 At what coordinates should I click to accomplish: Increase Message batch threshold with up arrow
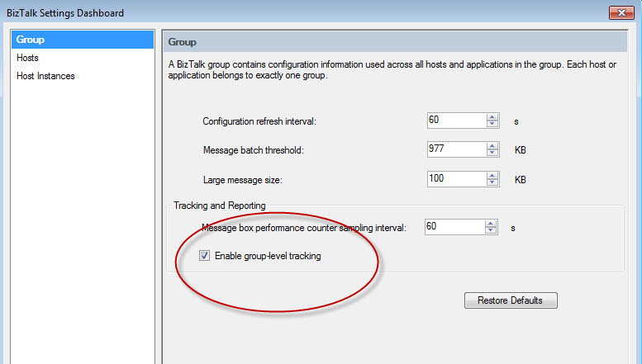492,145
